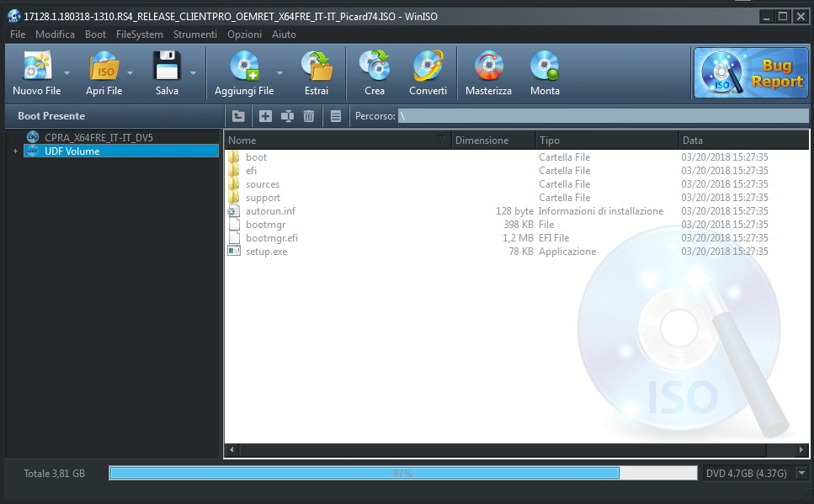Click the WinISO title bar app icon
814x504 pixels.
click(14, 16)
